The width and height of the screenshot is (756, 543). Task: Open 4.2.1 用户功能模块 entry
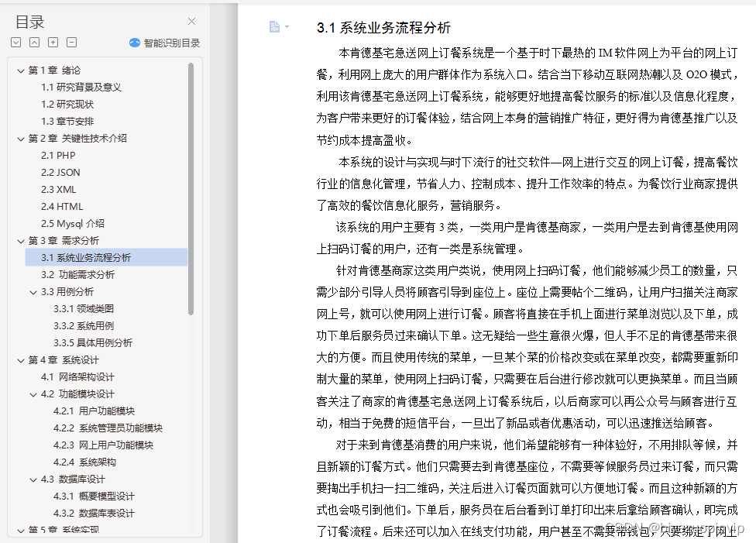click(94, 411)
